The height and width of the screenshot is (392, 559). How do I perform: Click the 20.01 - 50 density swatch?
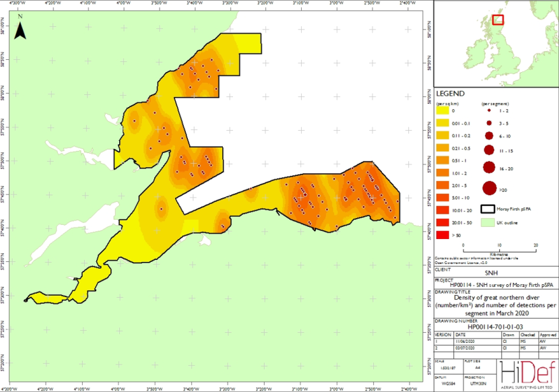442,222
